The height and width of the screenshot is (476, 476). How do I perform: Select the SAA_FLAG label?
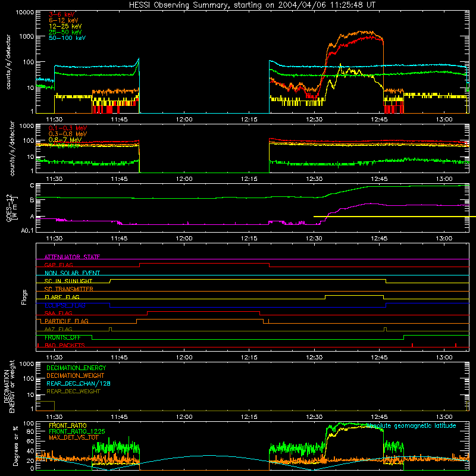click(58, 313)
